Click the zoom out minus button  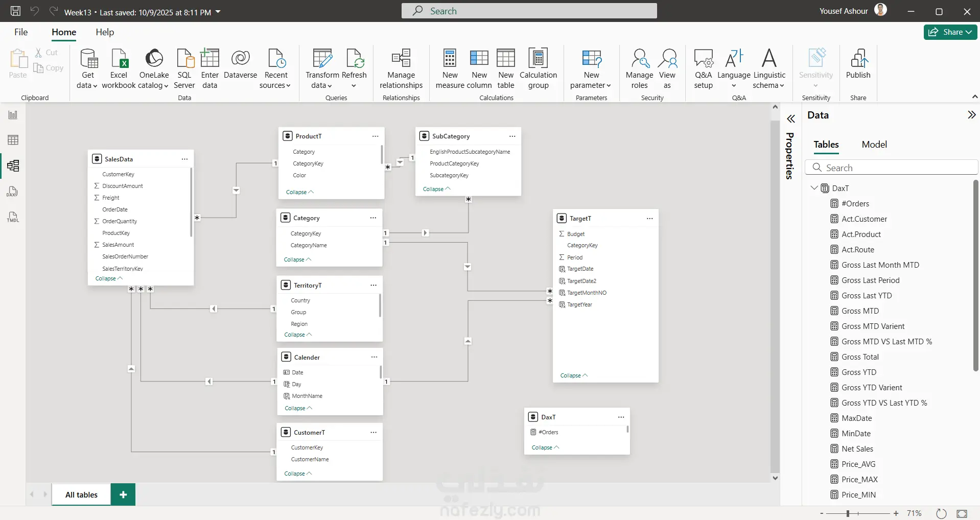[x=822, y=513]
